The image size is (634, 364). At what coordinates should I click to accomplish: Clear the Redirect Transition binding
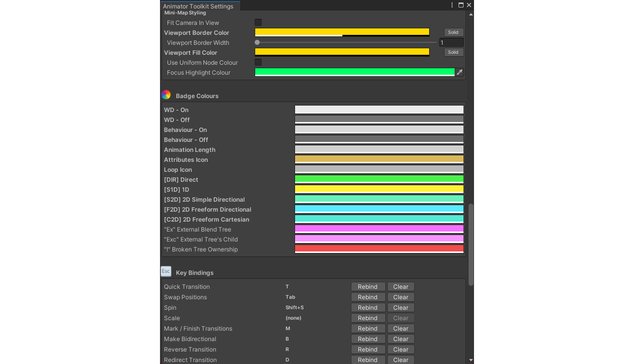[x=401, y=360]
